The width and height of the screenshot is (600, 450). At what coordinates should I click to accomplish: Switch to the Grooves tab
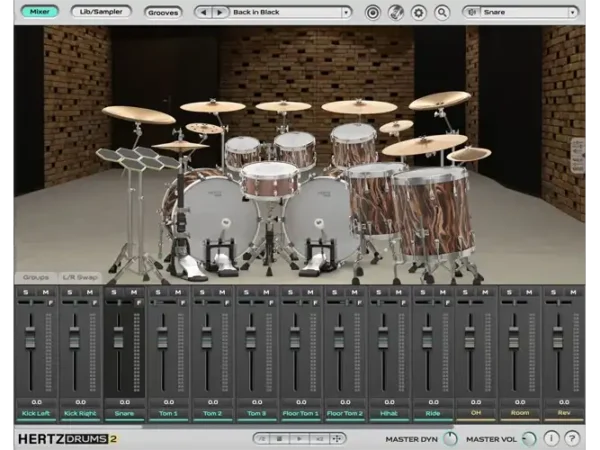pos(163,12)
